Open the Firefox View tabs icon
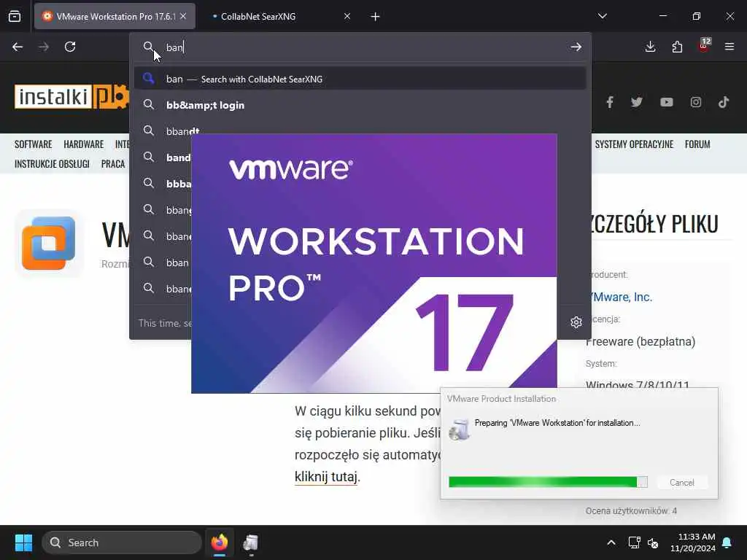This screenshot has height=560, width=747. click(x=15, y=16)
